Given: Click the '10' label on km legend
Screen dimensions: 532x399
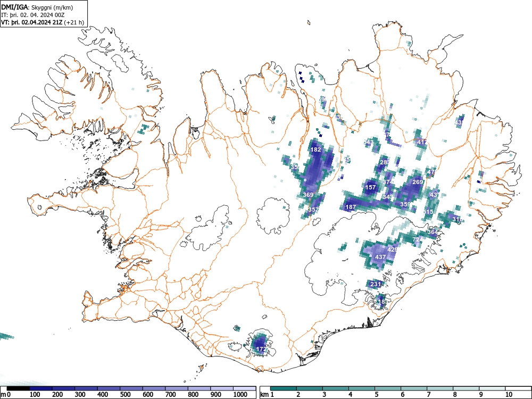Looking at the screenshot, I should 509,394.
